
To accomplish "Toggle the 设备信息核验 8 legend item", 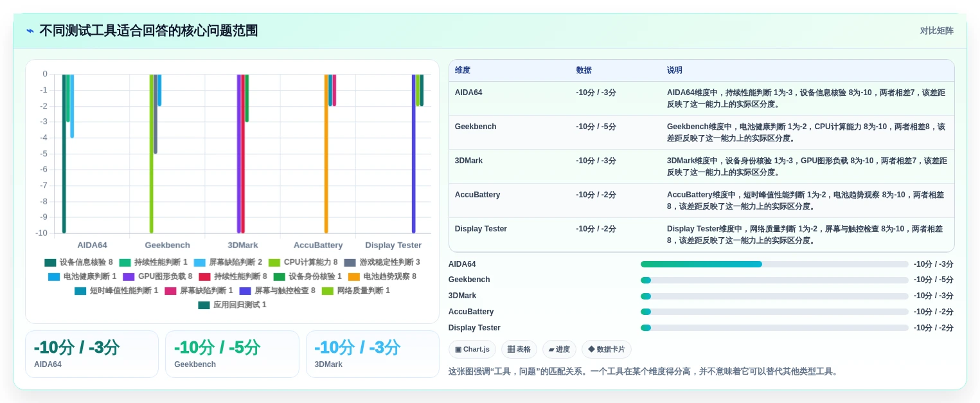I will 78,262.
